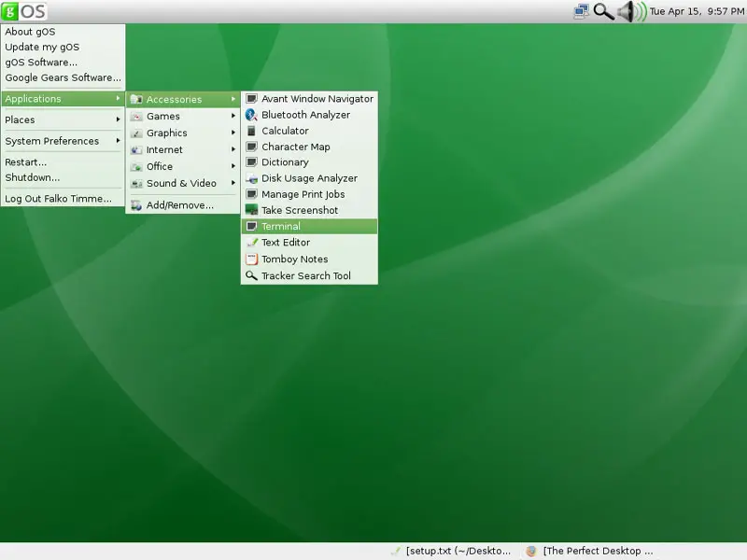This screenshot has width=747, height=560.
Task: Switch to The Perfect Desktop taskbar window
Action: 590,551
